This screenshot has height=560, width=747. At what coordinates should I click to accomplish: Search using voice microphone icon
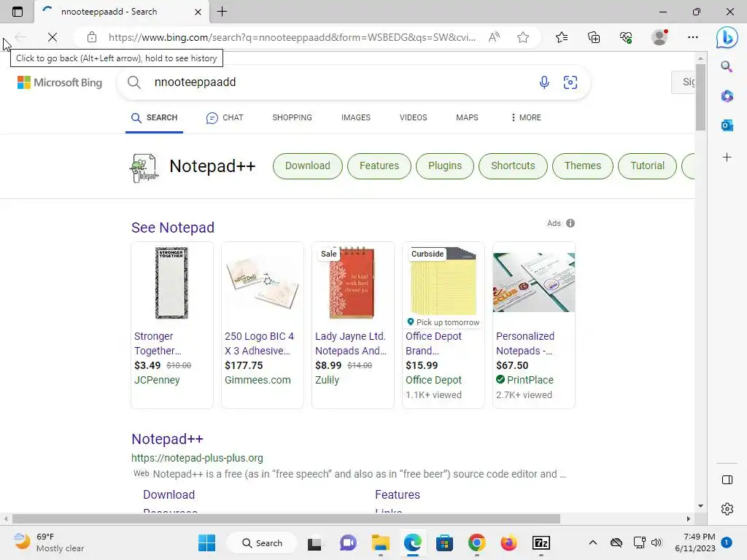point(544,82)
